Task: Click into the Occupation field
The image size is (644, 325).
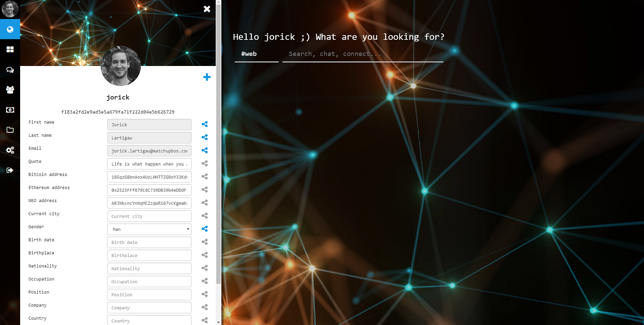Action: [149, 282]
